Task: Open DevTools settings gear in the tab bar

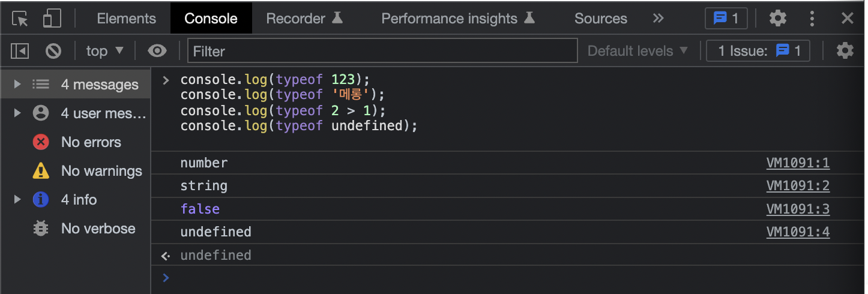Action: [778, 19]
